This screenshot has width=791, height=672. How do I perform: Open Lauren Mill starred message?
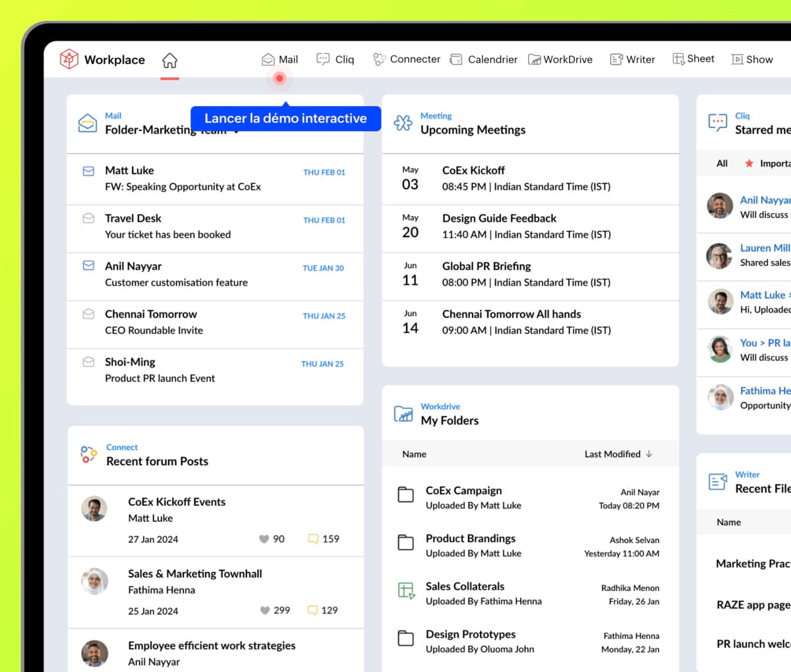pos(744,255)
